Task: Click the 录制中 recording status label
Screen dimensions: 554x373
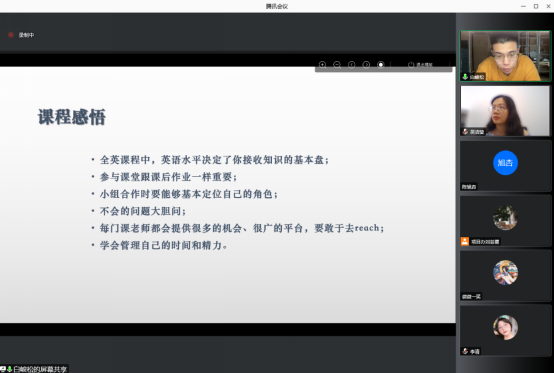Action: [26, 35]
